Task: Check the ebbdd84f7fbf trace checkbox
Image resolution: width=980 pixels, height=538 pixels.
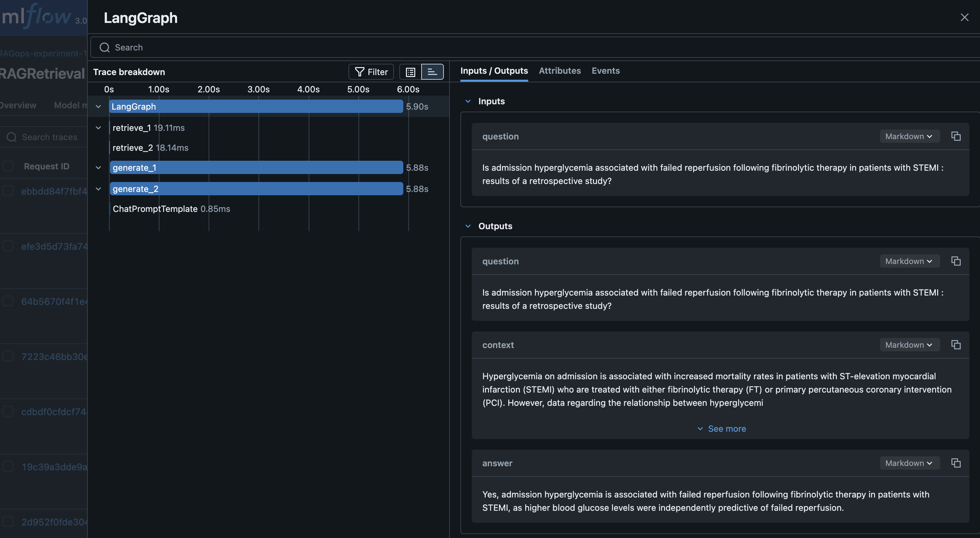Action: [x=8, y=191]
